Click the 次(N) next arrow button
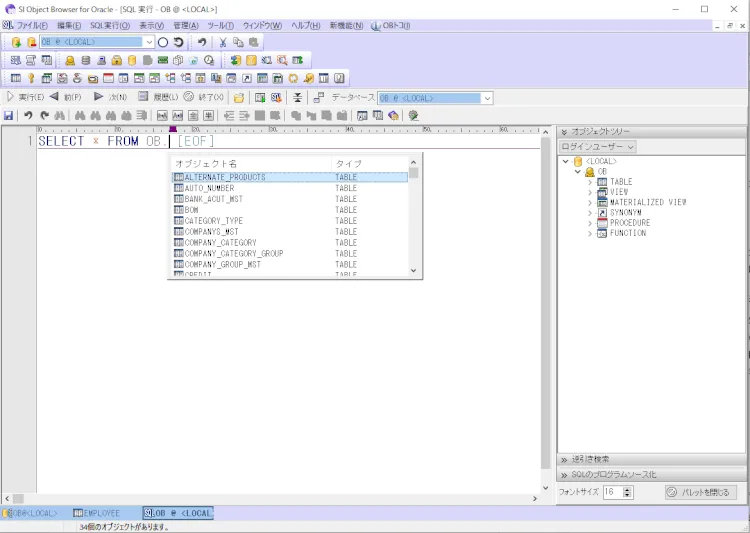 (110, 97)
